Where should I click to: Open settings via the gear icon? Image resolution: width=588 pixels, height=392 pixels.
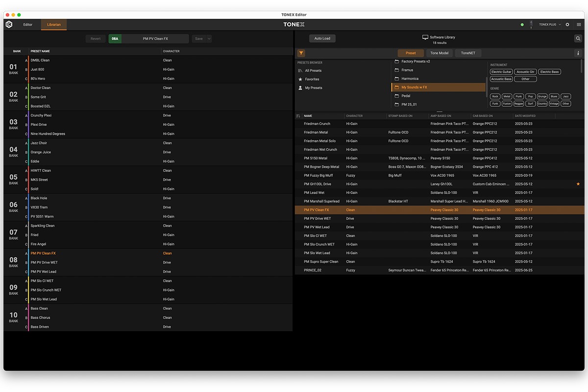point(567,24)
